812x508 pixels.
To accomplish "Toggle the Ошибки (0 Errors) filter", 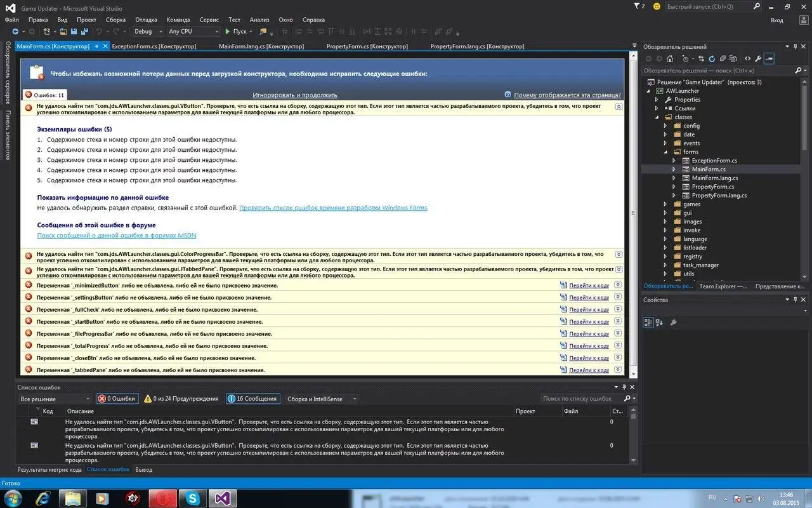I will tap(117, 399).
